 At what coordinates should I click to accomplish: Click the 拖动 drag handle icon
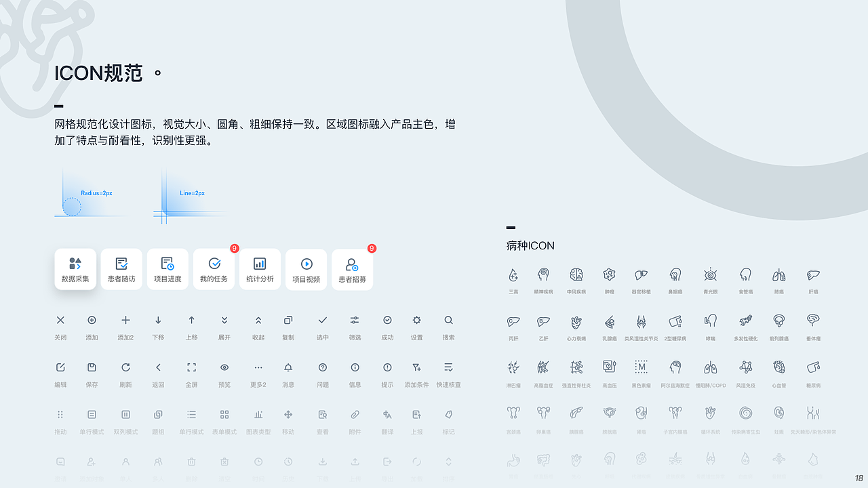(x=60, y=414)
